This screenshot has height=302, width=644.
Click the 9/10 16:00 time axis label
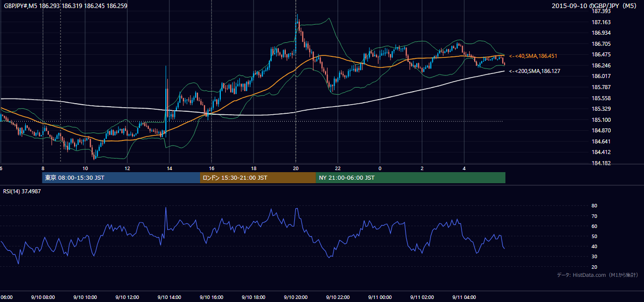click(211, 297)
